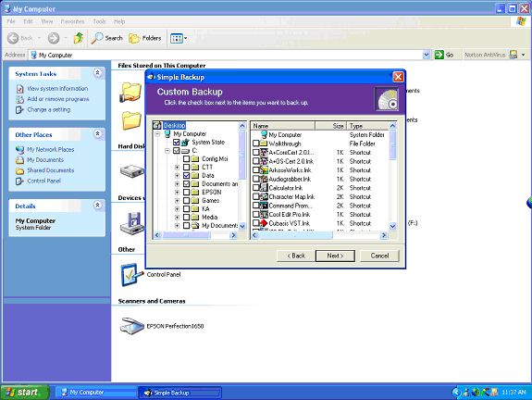Viewport: 532px width, 400px height.
Task: Click the Norton AntiVirus toolbar icon
Action: [x=513, y=55]
